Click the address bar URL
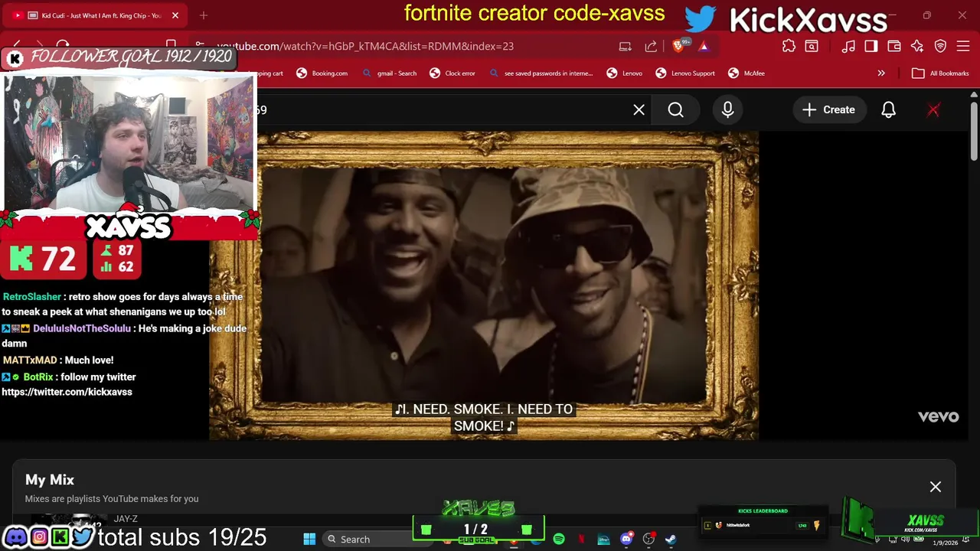This screenshot has width=980, height=551. click(x=365, y=46)
